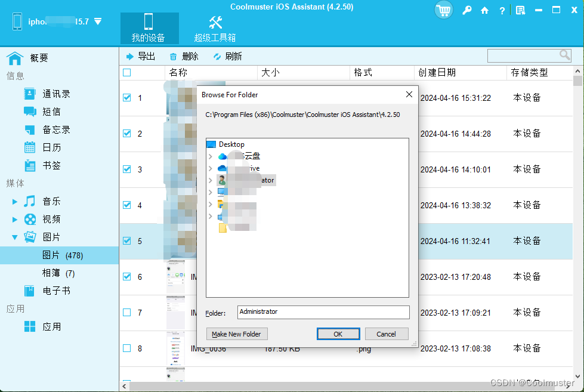Uncheck the photo in row 5

(127, 240)
